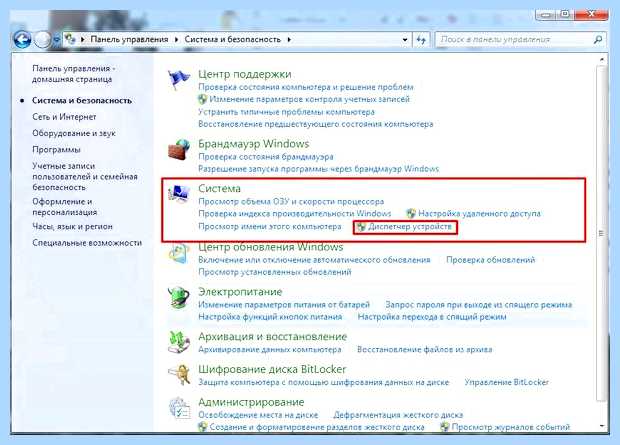Screen dimensions: 620x445
Task: Open Учетные записи пользователей category
Action: [x=85, y=176]
